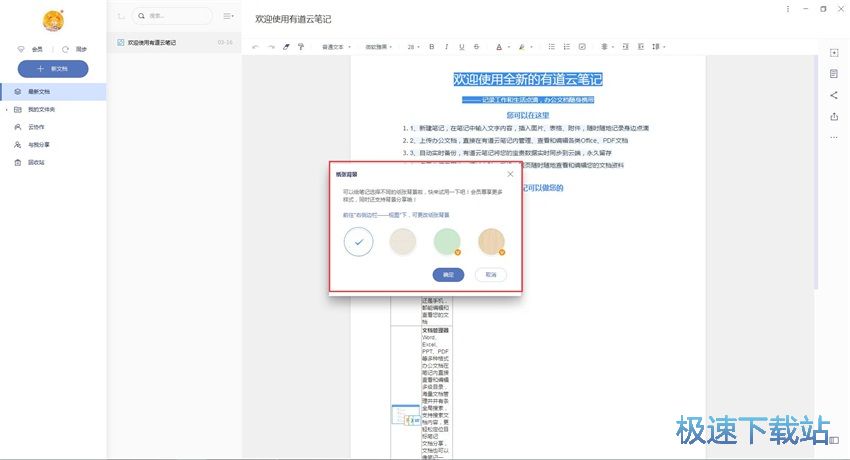Open the font color dropdown arrow

(508, 47)
